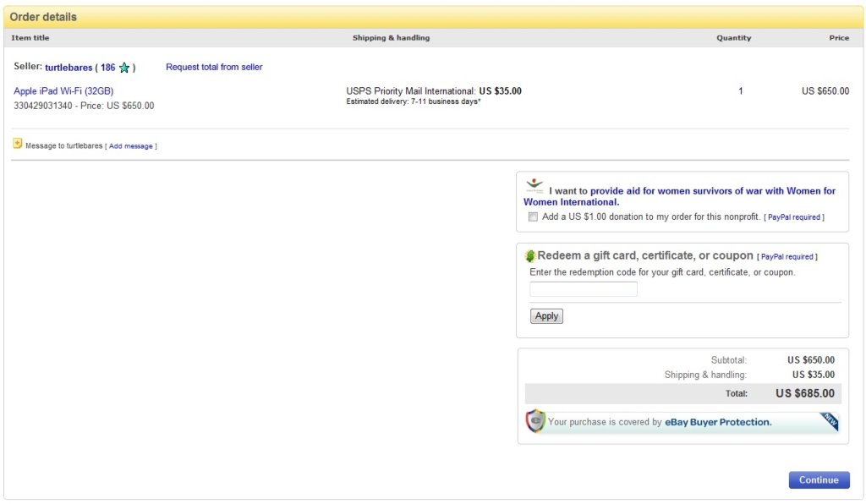The image size is (866, 504).
Task: Click the Subtotal US $650.00 amount
Action: (811, 360)
